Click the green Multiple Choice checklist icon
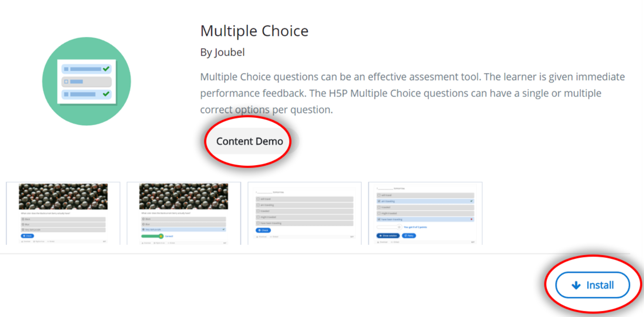644x317 pixels. pos(86,81)
